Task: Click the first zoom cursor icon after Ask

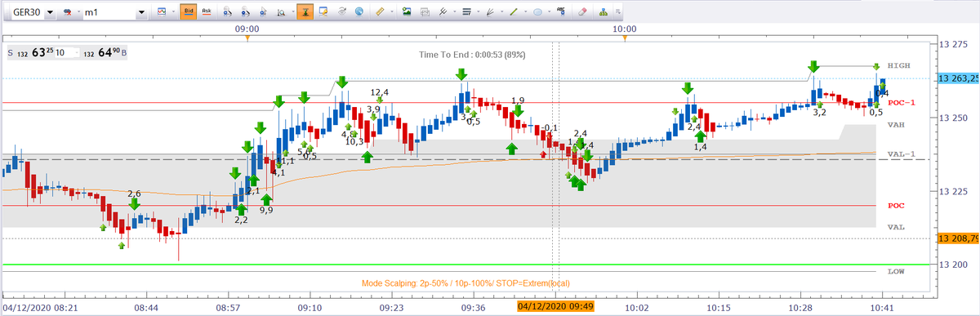Action: coord(227,12)
